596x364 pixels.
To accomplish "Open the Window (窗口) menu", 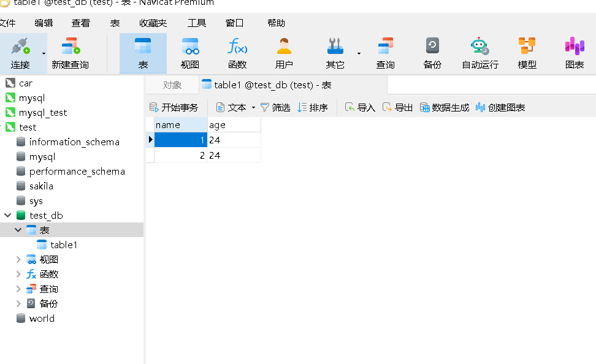I will click(x=234, y=23).
